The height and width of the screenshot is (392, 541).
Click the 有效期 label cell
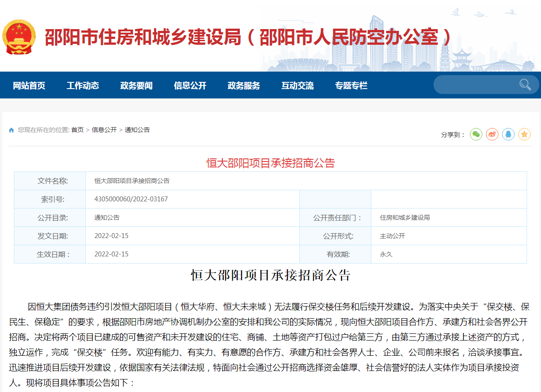click(336, 254)
